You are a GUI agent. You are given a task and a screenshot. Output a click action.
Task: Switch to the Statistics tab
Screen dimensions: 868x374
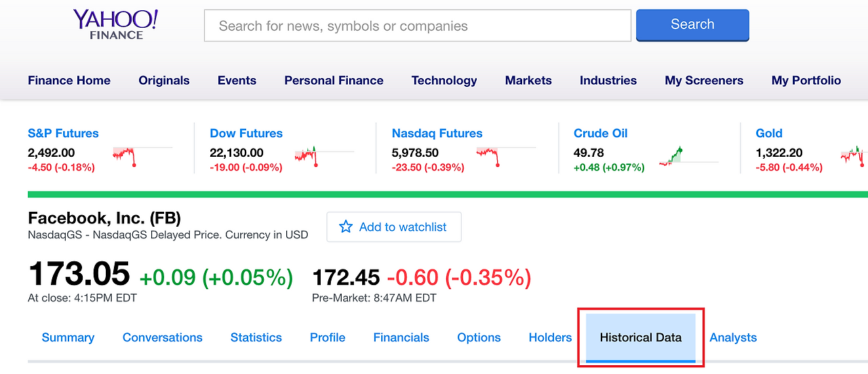(x=256, y=337)
